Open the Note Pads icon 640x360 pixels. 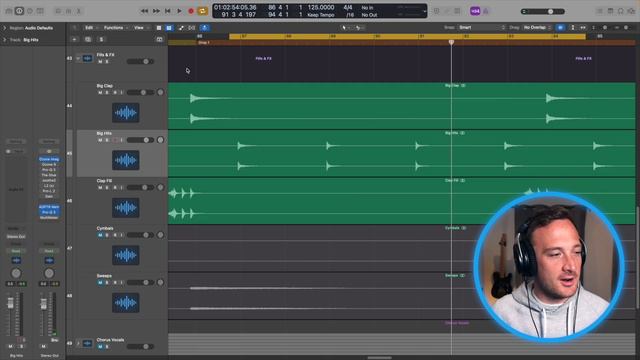[610, 11]
